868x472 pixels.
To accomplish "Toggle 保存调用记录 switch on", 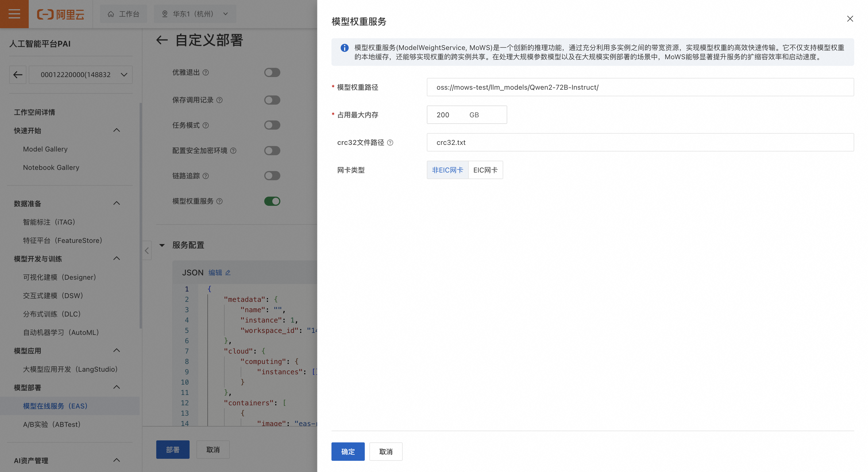I will click(x=272, y=100).
